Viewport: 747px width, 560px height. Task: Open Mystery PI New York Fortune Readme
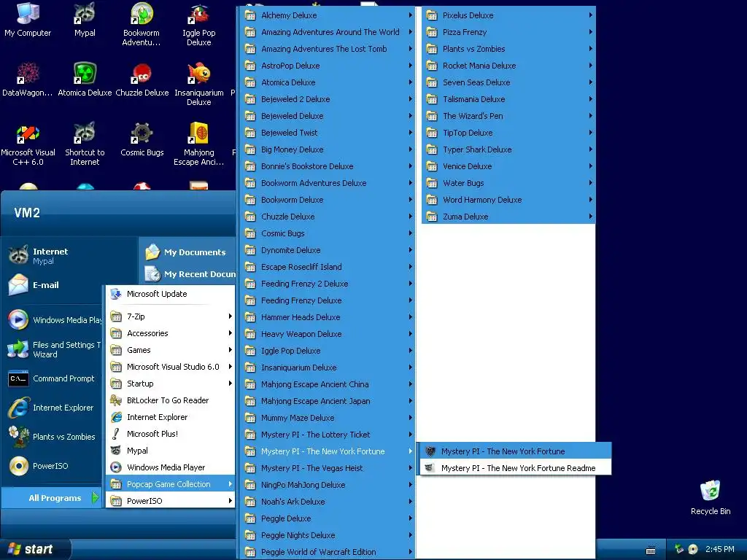514,467
